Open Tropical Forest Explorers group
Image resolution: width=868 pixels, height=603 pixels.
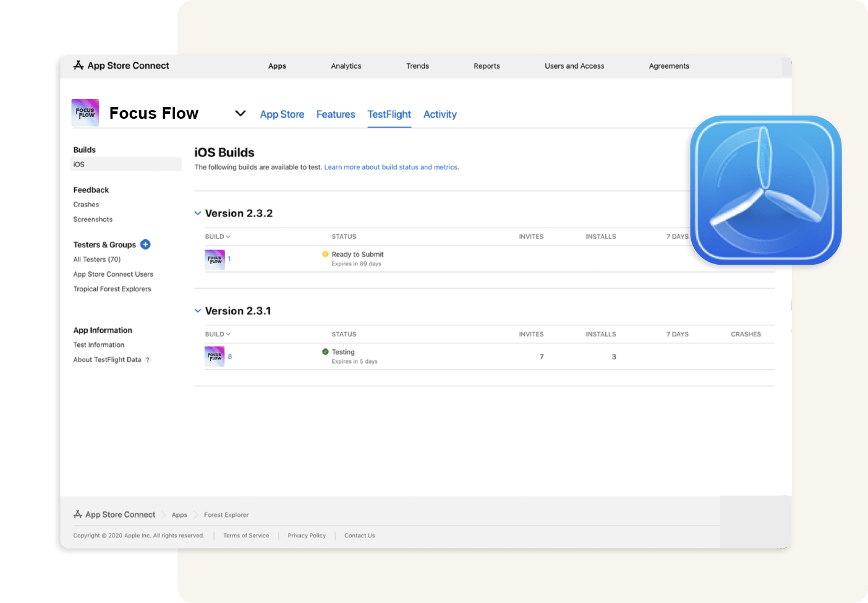coord(112,289)
